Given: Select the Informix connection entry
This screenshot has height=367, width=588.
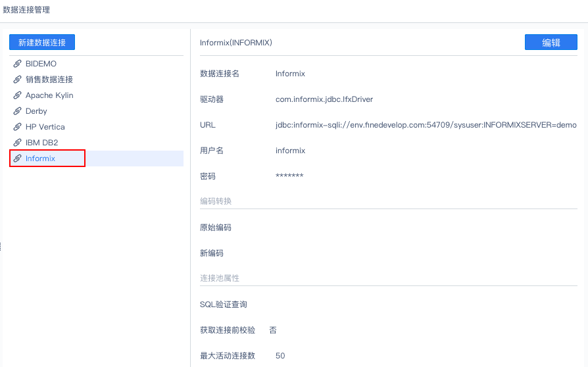Looking at the screenshot, I should 40,159.
